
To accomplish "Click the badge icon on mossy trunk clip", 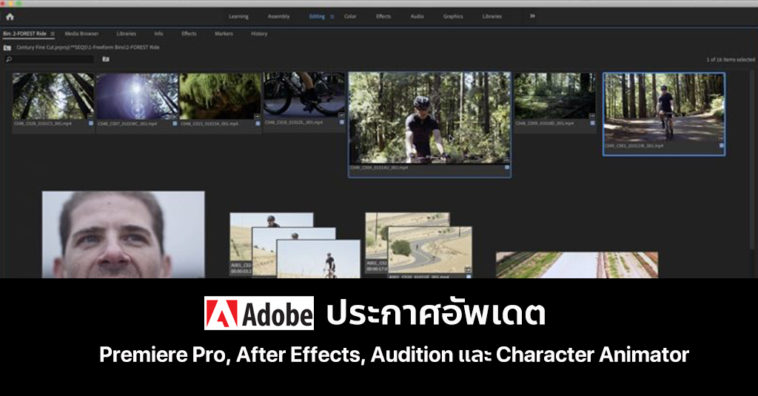I will point(258,123).
